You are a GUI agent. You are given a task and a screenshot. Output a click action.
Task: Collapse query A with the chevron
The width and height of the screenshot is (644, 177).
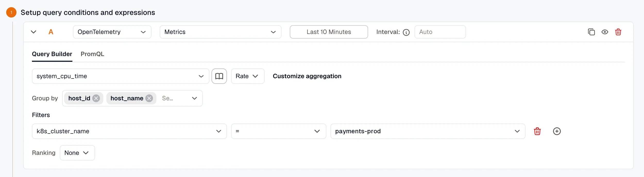click(33, 32)
